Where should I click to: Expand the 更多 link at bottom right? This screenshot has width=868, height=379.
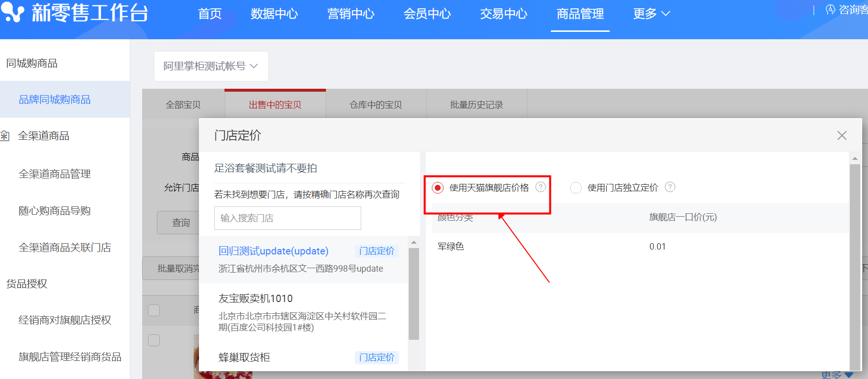coord(837,375)
